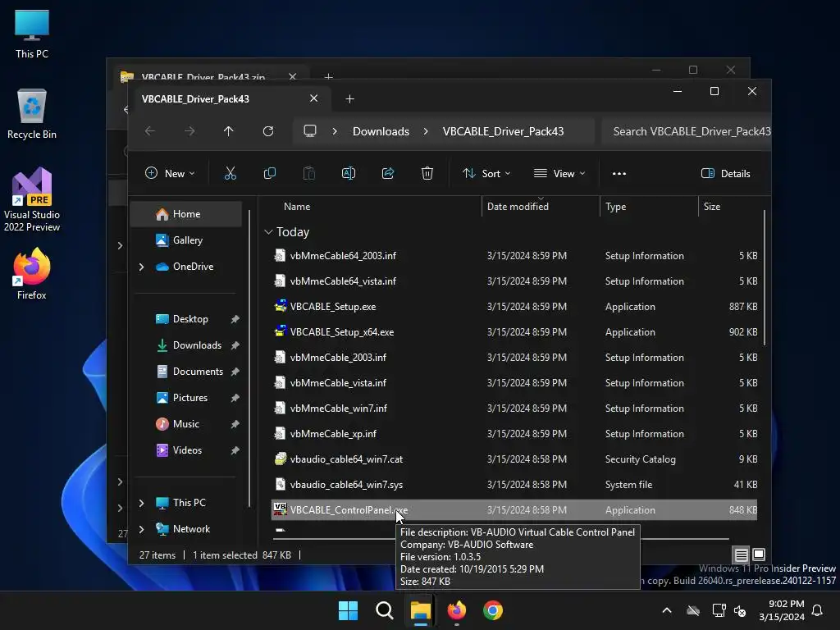Open the View dropdown menu
840x630 pixels.
pos(559,174)
